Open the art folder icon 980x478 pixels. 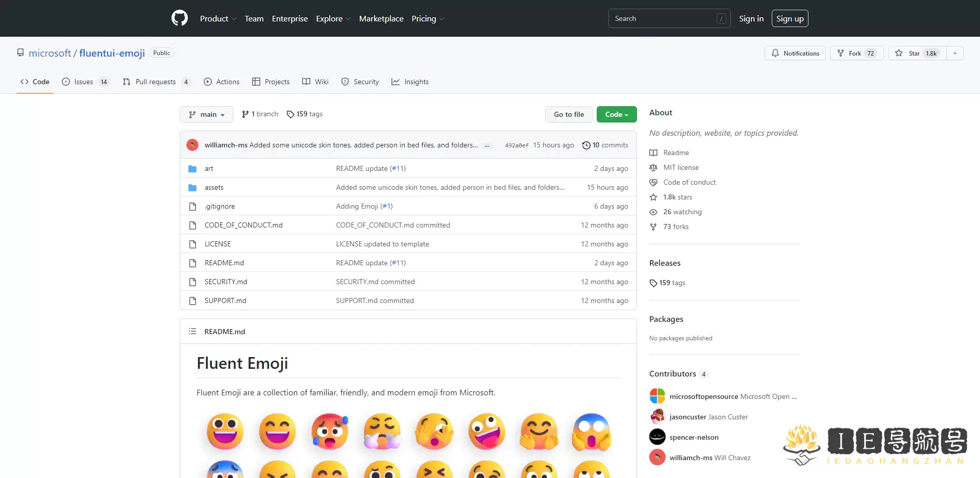pyautogui.click(x=192, y=168)
